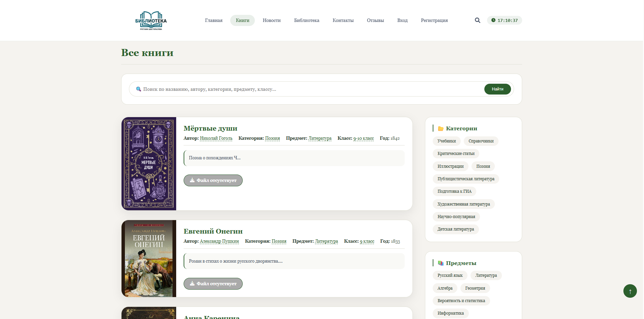Click the download icon on the Евгений Онегин file button
Viewport: 644px width, 319px height.
tap(192, 284)
